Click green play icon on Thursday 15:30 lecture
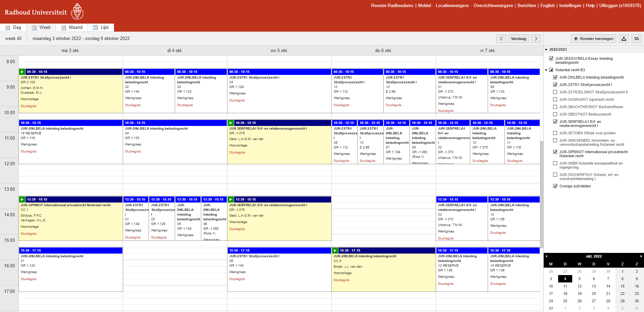 click(x=335, y=251)
